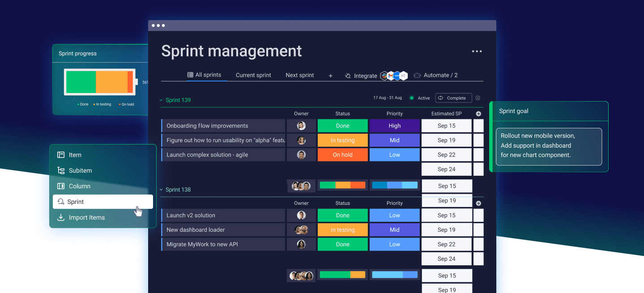The width and height of the screenshot is (644, 293).
Task: Collapse the Sprint 138 group
Action: pyautogui.click(x=162, y=190)
